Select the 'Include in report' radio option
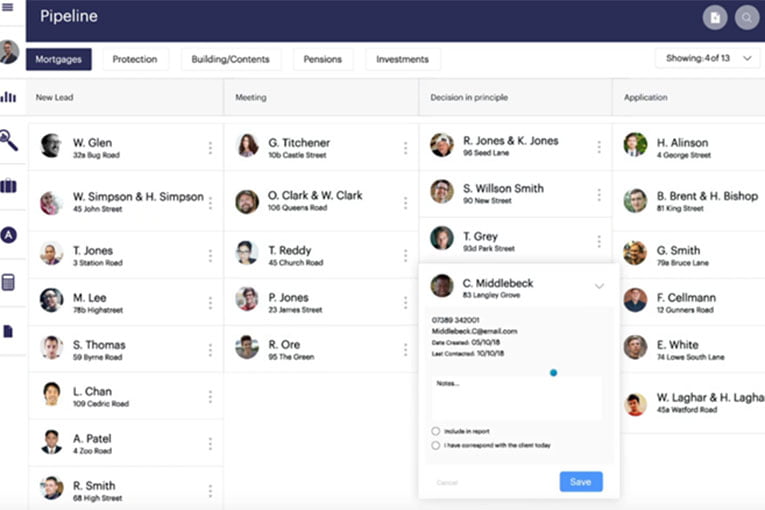765x510 pixels. [x=436, y=431]
